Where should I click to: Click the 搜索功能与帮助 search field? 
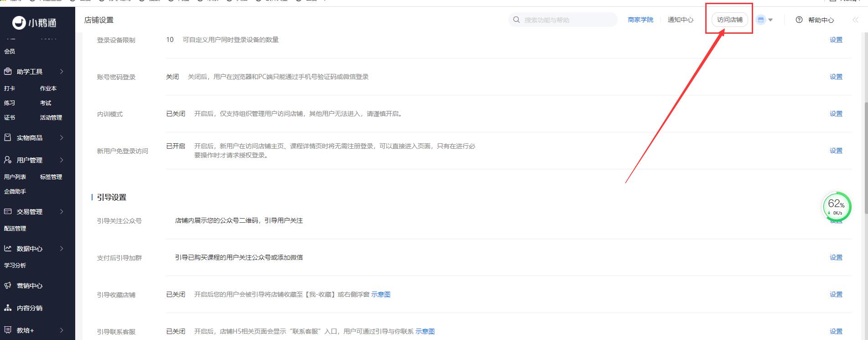point(565,20)
